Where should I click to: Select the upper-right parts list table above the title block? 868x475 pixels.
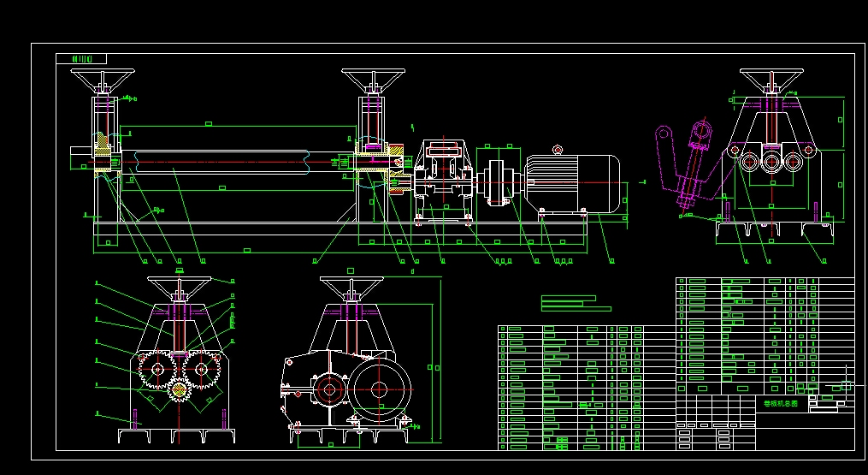(x=765, y=335)
